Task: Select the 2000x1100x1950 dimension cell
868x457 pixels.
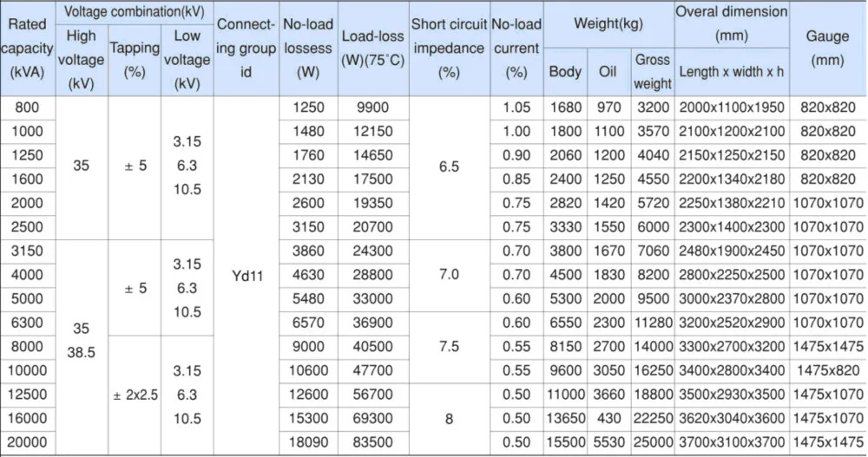Action: click(732, 108)
